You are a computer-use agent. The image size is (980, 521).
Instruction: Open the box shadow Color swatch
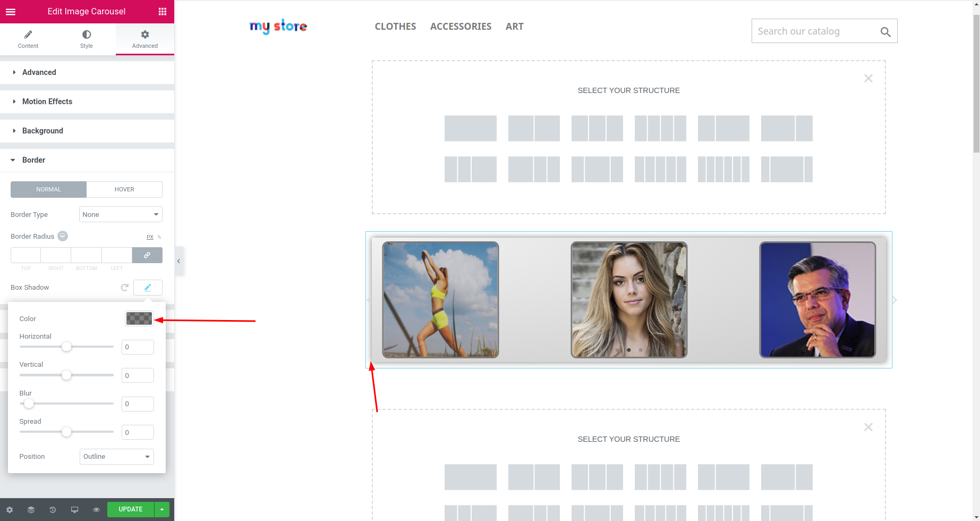(139, 318)
